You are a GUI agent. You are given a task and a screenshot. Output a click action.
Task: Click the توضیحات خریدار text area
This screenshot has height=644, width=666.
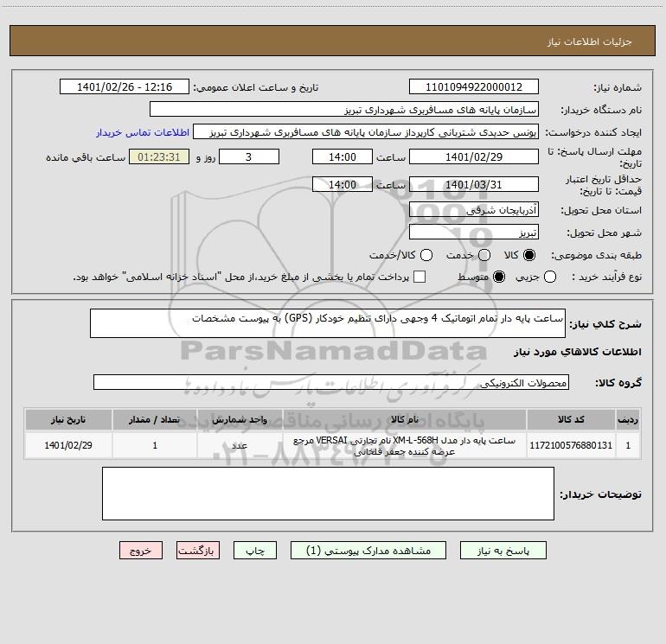[328, 494]
